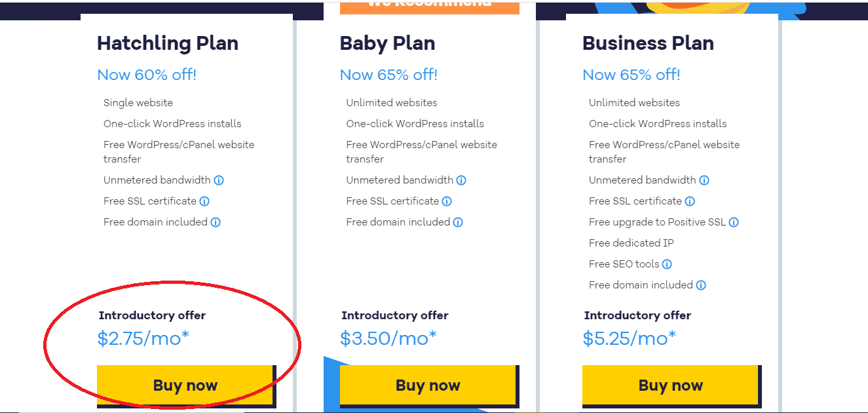This screenshot has height=413, width=868.
Task: Click info icon beside Hatchling Free domain included
Action: pyautogui.click(x=216, y=222)
